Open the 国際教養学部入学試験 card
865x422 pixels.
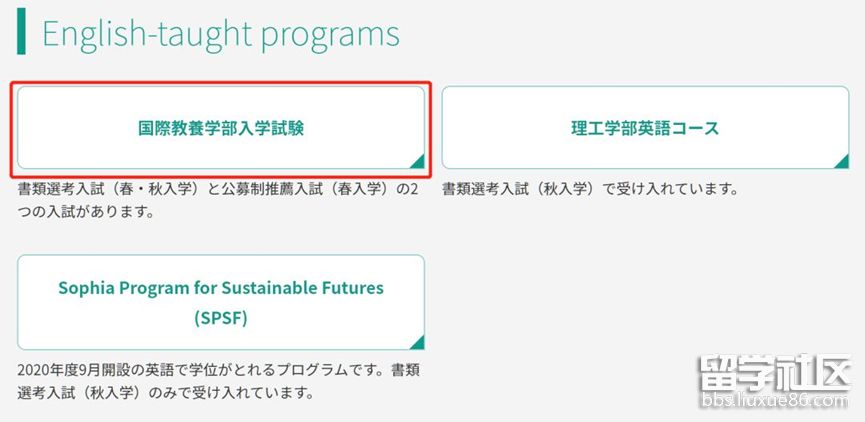point(220,128)
